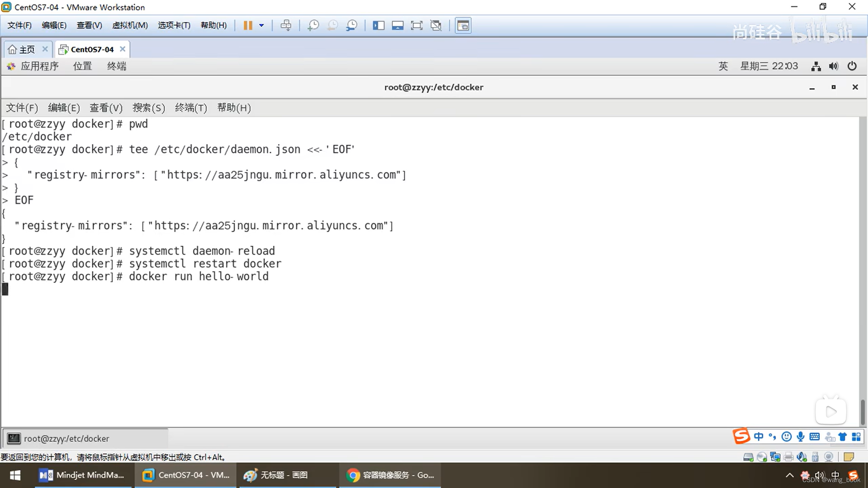Toggle Chinese/English mode 中 on Sogou bar

click(x=759, y=436)
